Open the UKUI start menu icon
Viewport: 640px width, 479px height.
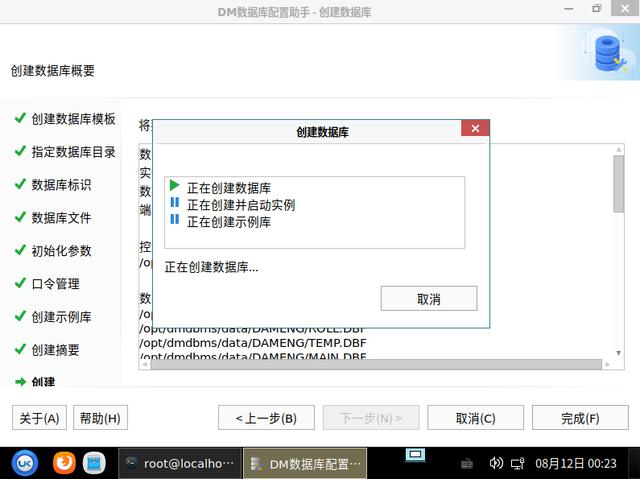coord(25,463)
